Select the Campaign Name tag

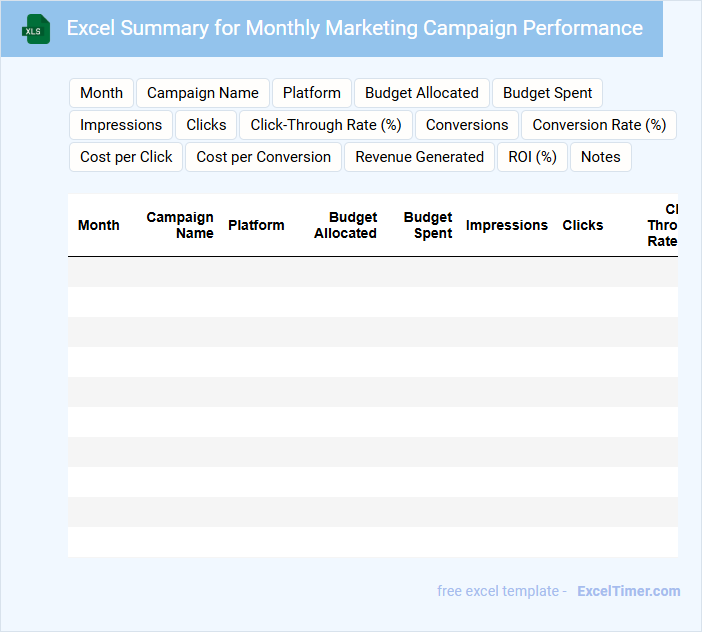pos(203,93)
